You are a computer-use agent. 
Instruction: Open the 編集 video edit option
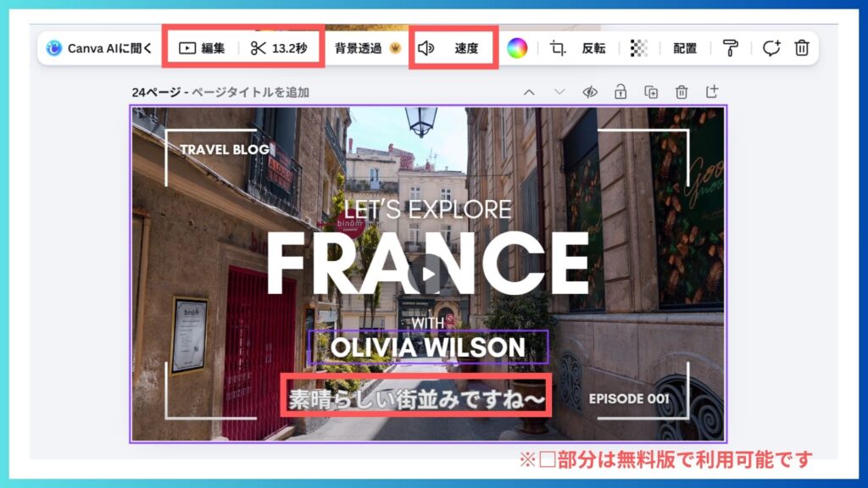[202, 48]
